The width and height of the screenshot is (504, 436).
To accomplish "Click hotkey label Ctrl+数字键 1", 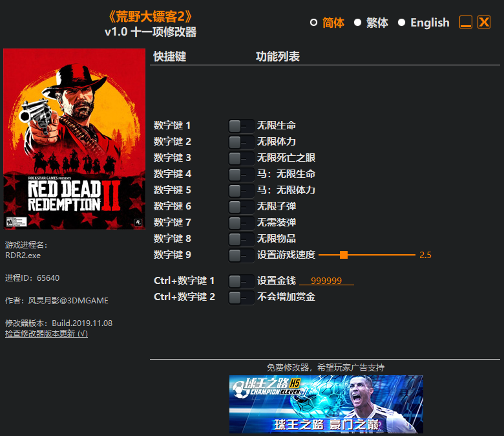I will pos(184,281).
